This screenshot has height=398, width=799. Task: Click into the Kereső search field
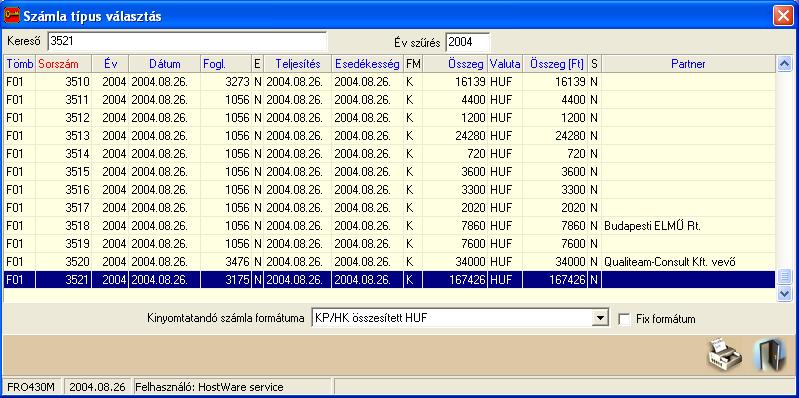(187, 42)
